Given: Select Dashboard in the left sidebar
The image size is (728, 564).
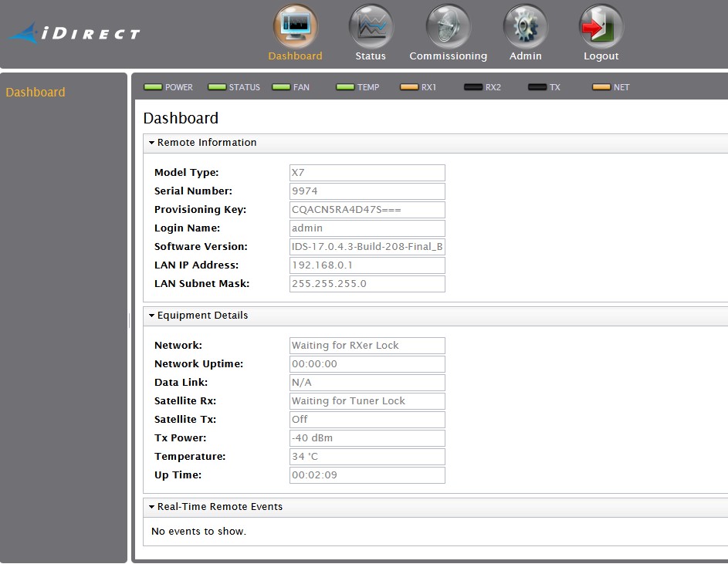Looking at the screenshot, I should pyautogui.click(x=36, y=93).
